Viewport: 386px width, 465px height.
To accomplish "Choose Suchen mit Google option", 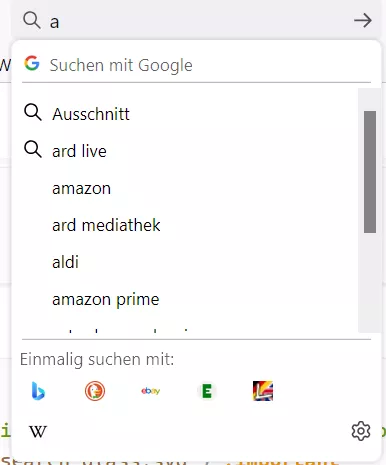I will pos(196,64).
